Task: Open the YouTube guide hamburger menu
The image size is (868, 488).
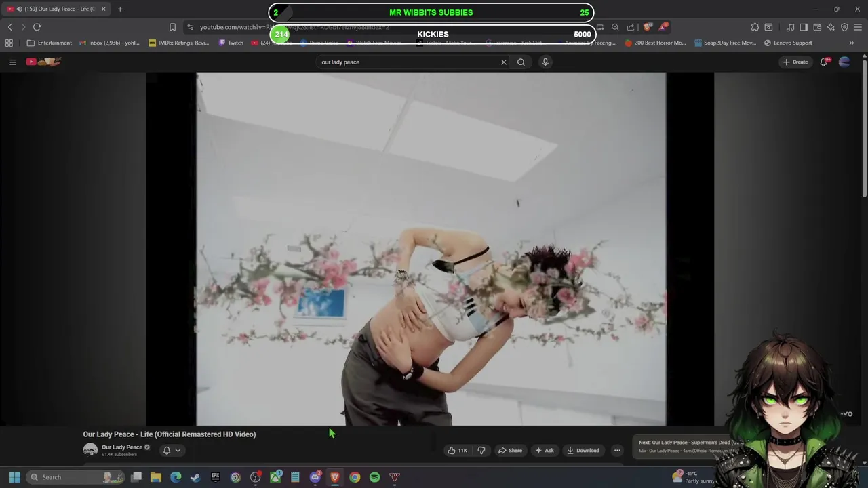Action: 12,62
